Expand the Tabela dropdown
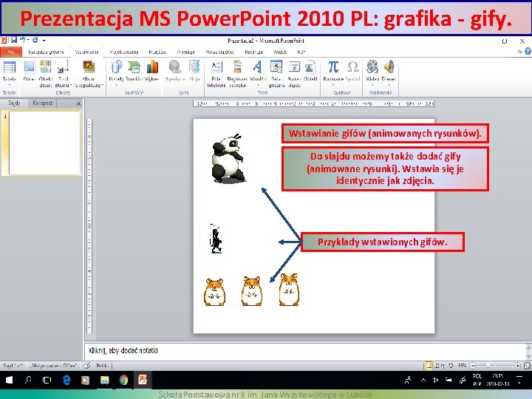532x399 pixels. [x=10, y=85]
